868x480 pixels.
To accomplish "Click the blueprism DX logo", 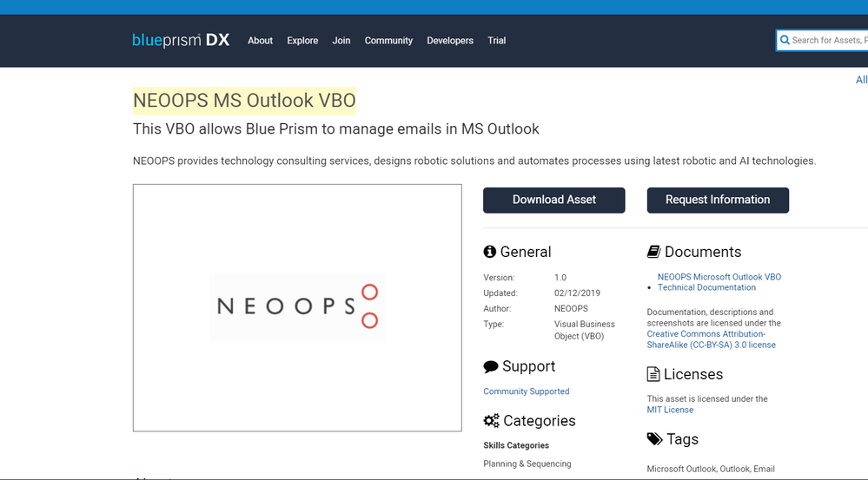I will (x=181, y=41).
